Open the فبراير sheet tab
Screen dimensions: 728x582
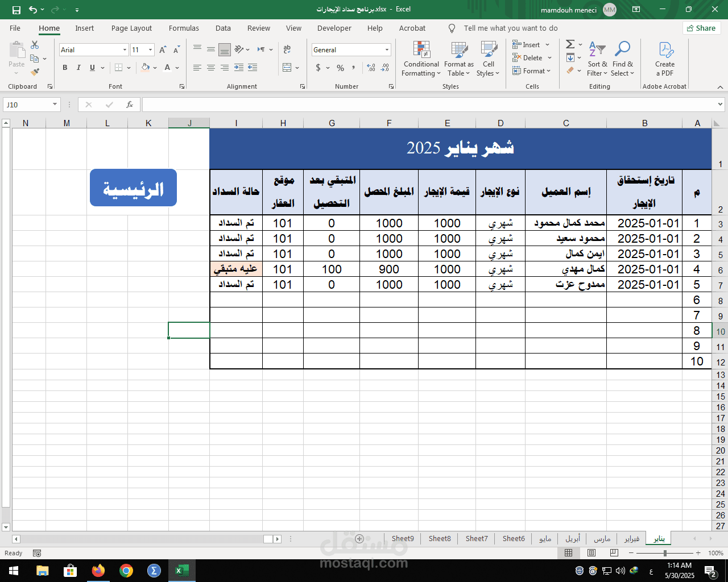click(x=631, y=539)
